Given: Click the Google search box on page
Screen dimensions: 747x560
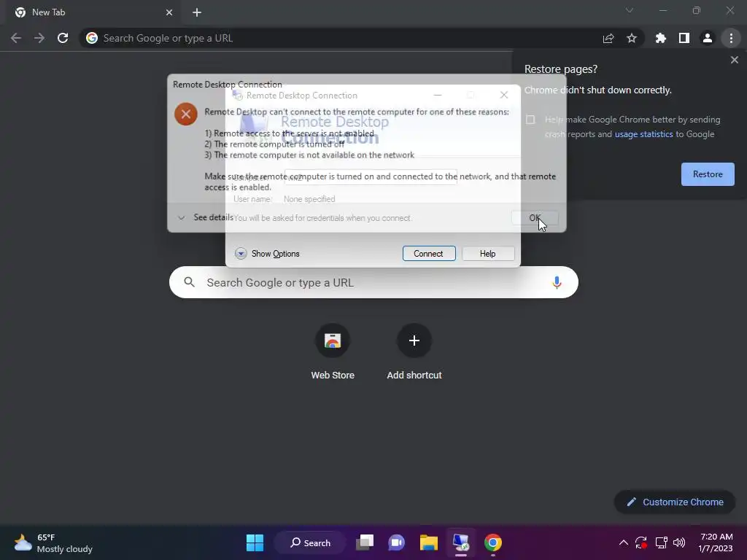Looking at the screenshot, I should pos(373,282).
